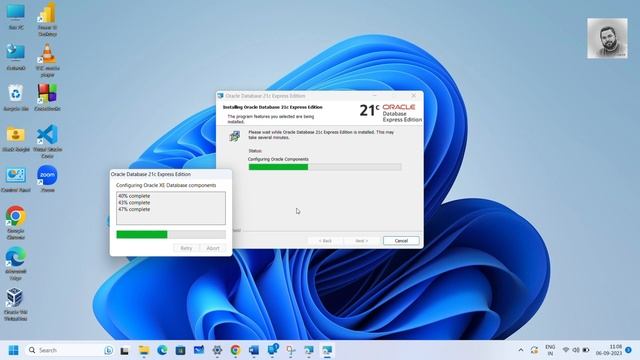Click the disabled Back button in installer
The height and width of the screenshot is (360, 640).
(325, 241)
